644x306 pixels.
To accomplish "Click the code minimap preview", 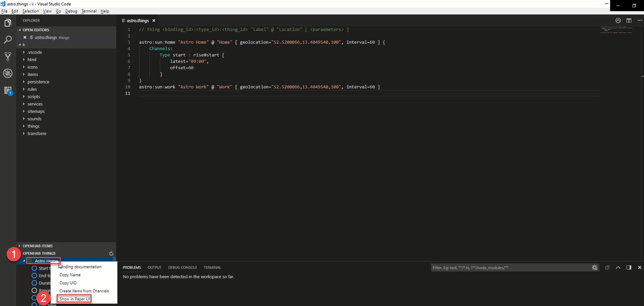I will click(x=616, y=30).
